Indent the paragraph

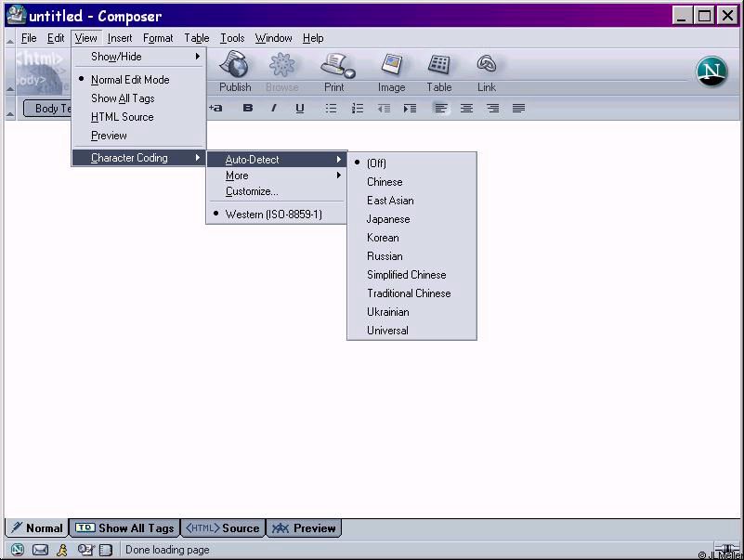pos(410,109)
